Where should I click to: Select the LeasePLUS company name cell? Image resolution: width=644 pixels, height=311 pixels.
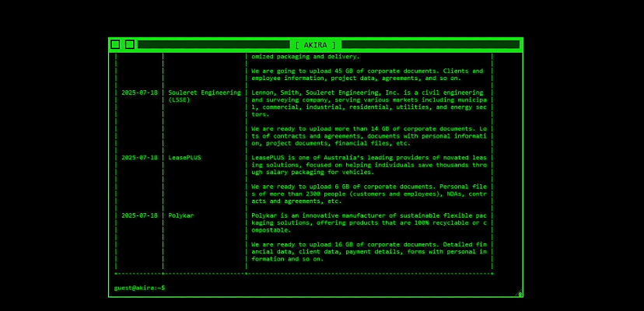coord(185,157)
